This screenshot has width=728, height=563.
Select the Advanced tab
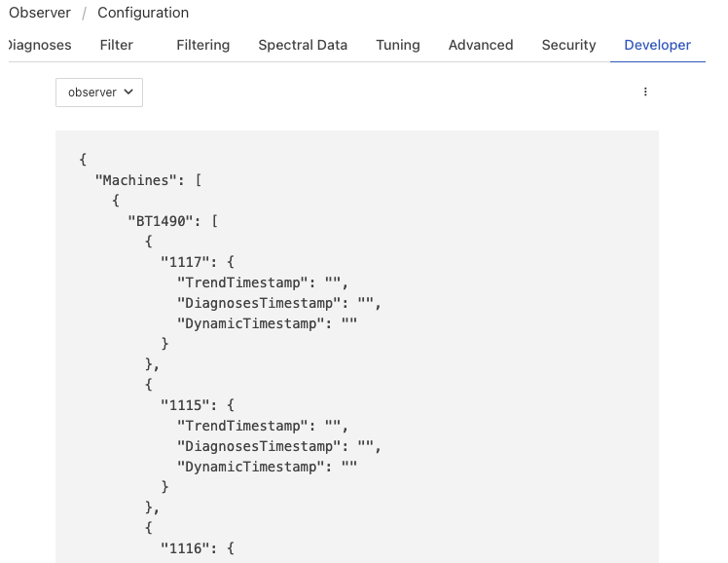(481, 45)
